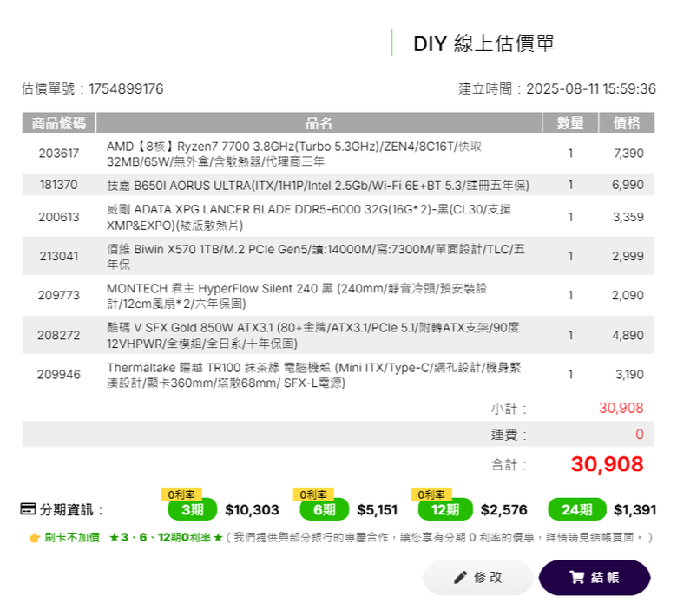Click the credit card icon beside 分期資訊
Image resolution: width=677 pixels, height=616 pixels.
[28, 509]
